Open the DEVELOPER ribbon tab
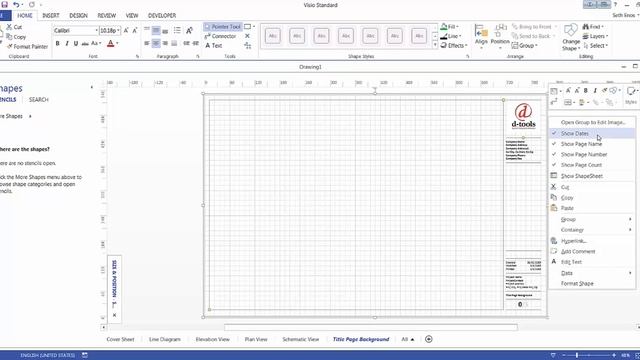 [162, 16]
